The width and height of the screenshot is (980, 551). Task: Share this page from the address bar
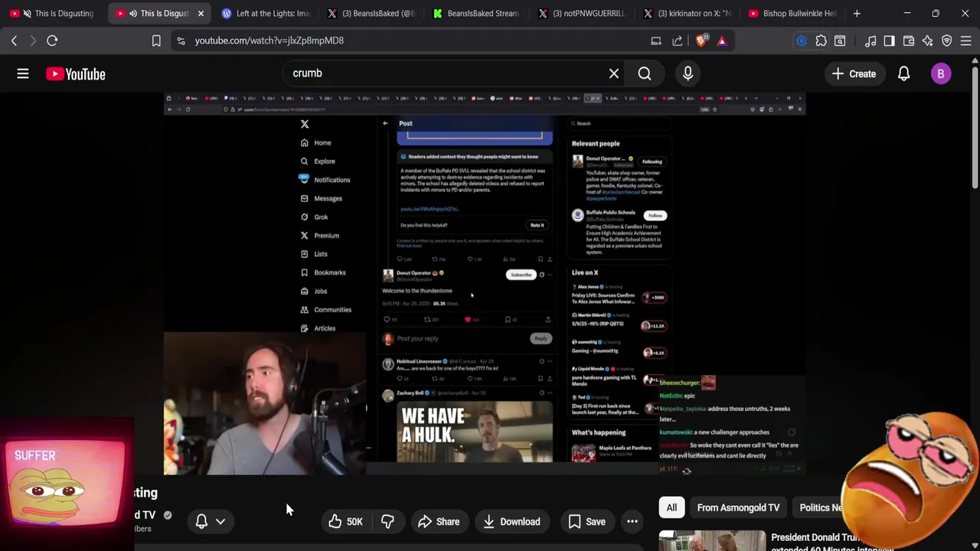[678, 41]
